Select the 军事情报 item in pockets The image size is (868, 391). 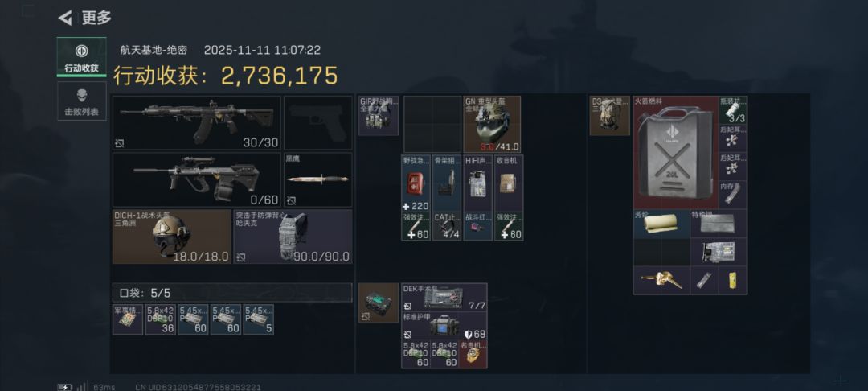[128, 319]
